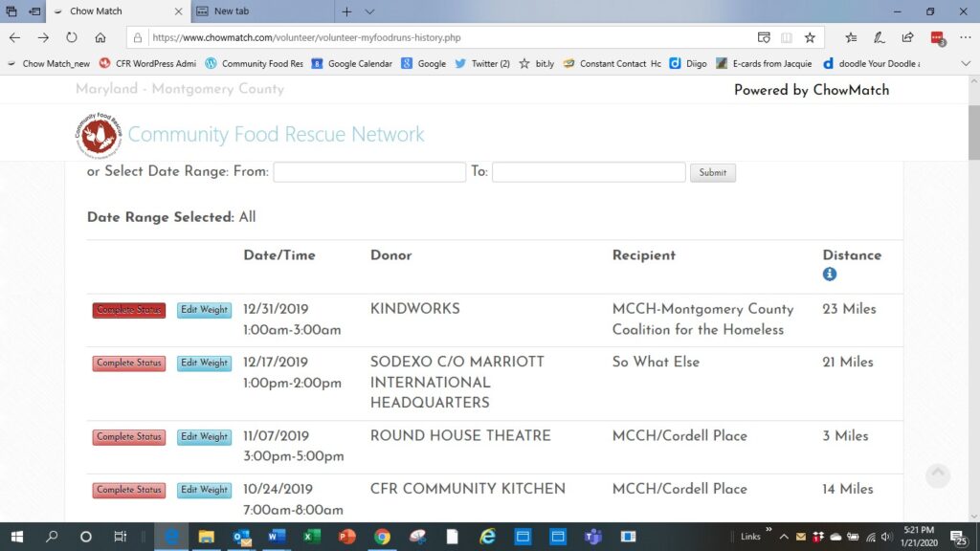This screenshot has width=980, height=551.
Task: Switch to the New tab tab
Action: (262, 11)
